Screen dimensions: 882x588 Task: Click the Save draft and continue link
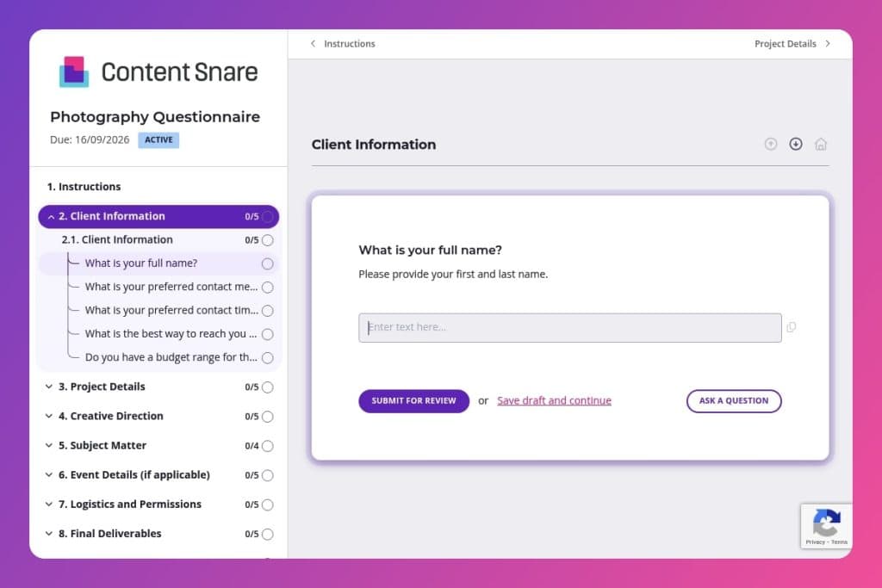point(554,401)
